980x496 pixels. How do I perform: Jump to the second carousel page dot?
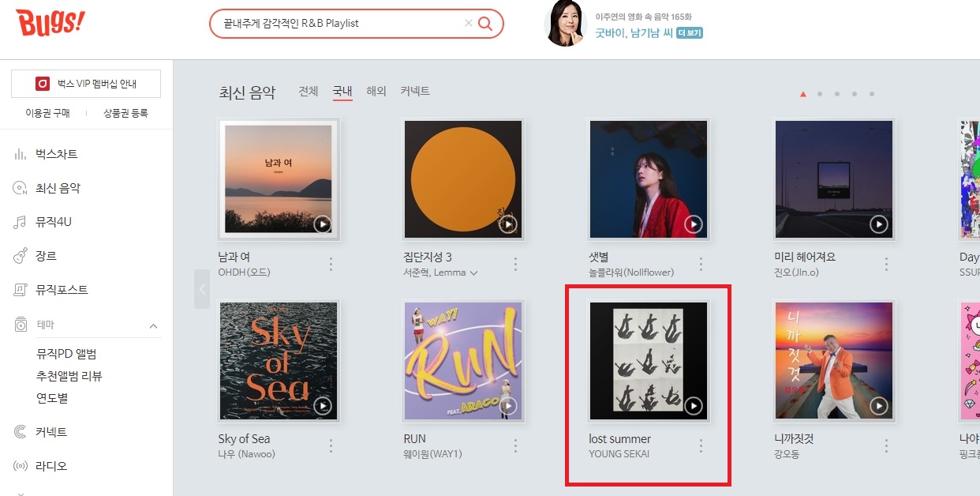[x=820, y=94]
